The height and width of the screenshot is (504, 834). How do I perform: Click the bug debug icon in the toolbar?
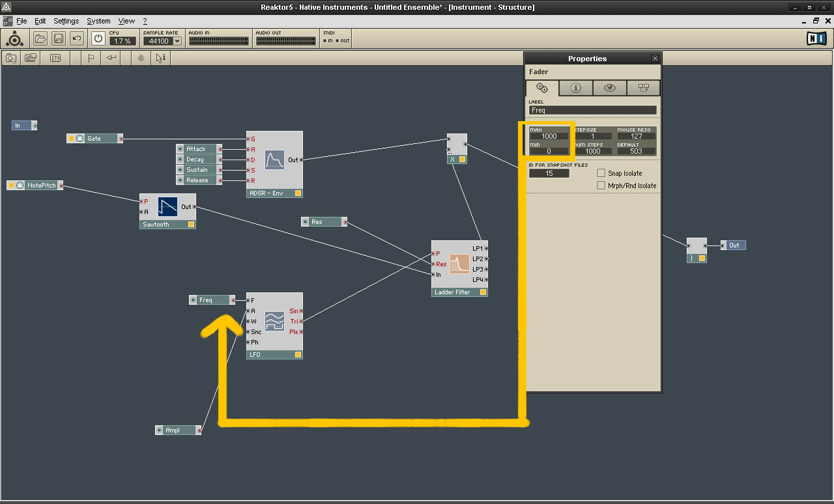coord(141,58)
